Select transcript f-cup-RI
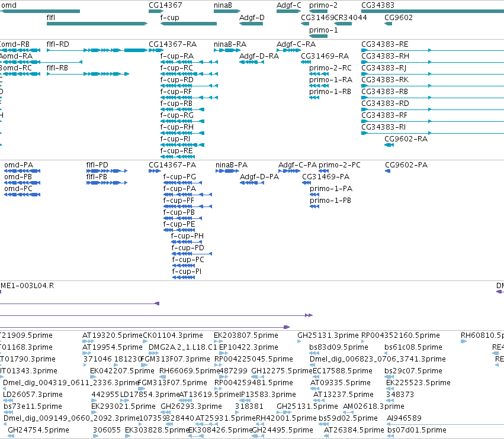 (182, 145)
